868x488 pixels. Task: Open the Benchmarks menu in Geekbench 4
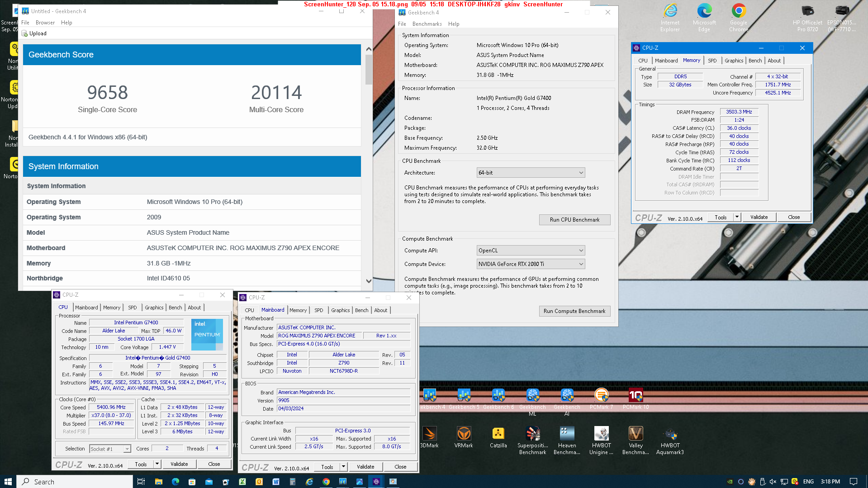click(427, 24)
